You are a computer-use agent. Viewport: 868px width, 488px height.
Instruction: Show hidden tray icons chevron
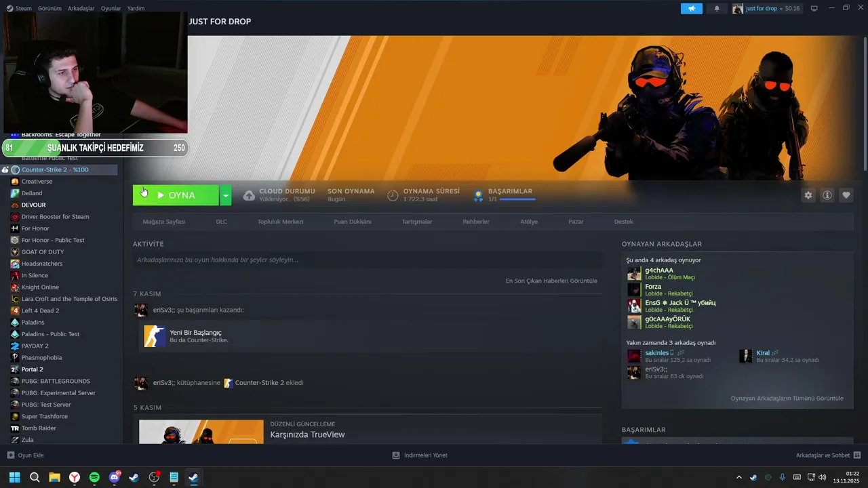(x=739, y=477)
